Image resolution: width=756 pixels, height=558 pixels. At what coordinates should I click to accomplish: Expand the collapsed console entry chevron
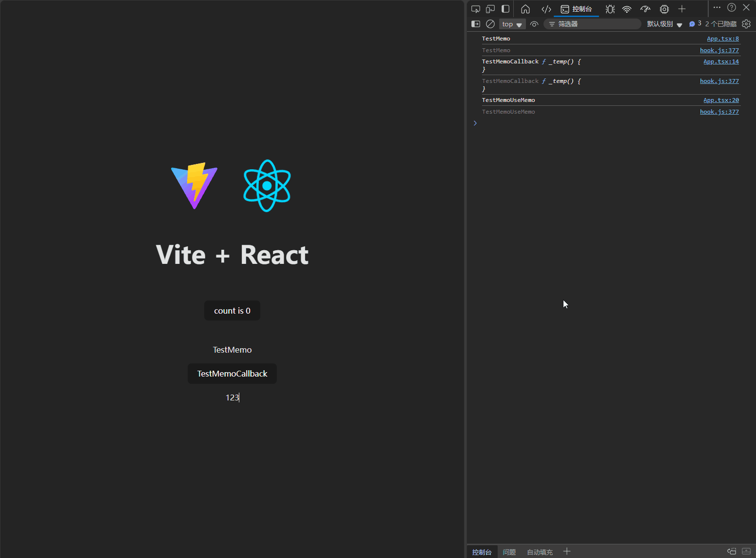point(475,123)
